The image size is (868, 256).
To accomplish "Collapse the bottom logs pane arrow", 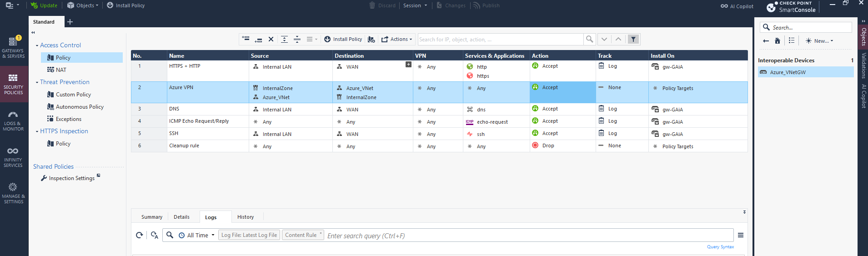I will tap(744, 212).
